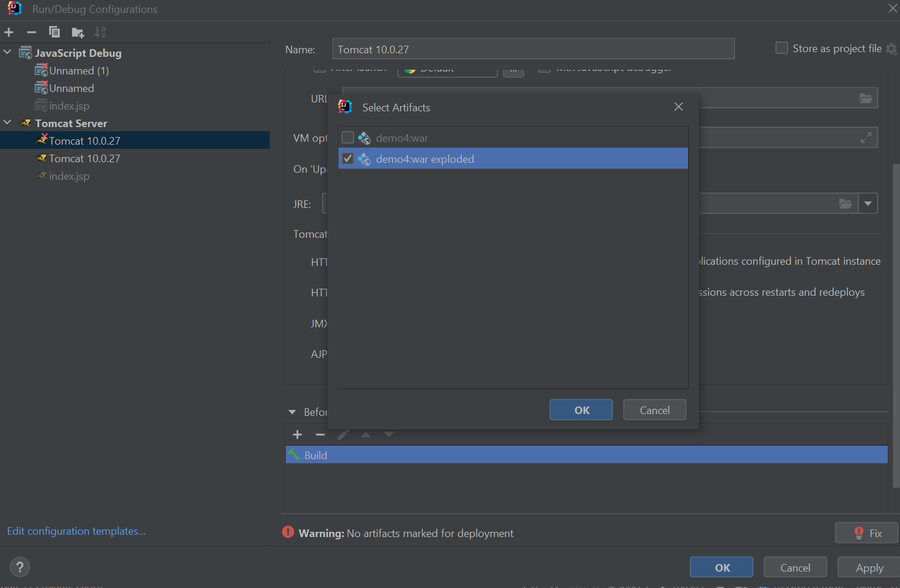Apply the configuration changes
900x588 pixels.
pyautogui.click(x=869, y=568)
